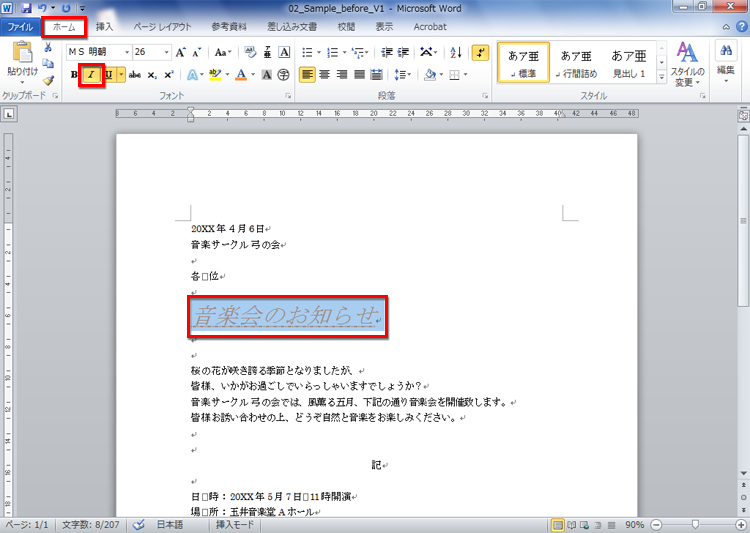
Task: Click the Paste (貼り付け) clipboard icon
Action: 22,53
